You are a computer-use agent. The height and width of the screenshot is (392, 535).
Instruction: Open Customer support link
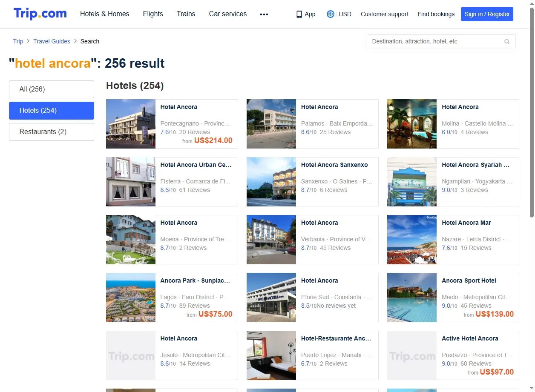point(384,14)
